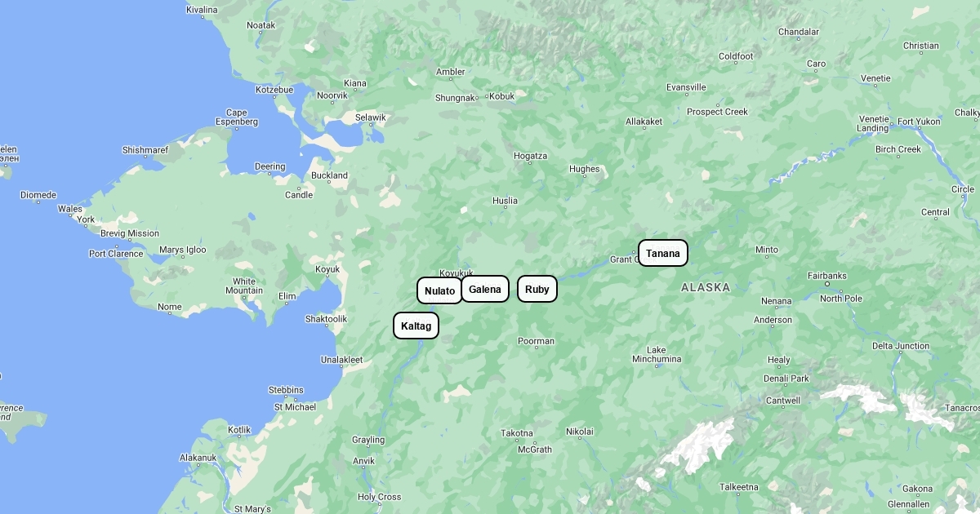Viewport: 980px width, 514px height.
Task: Click the Denali Park label
Action: click(x=786, y=379)
